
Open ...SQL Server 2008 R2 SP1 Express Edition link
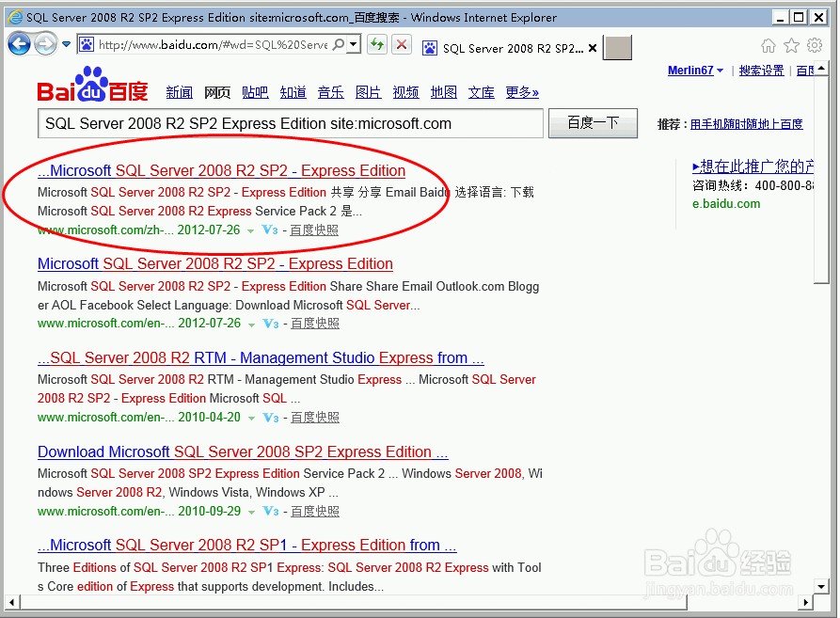(247, 546)
